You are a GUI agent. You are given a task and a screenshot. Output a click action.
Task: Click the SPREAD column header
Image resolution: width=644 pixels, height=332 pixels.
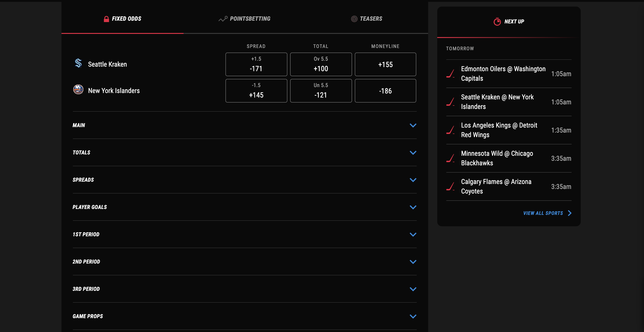pyautogui.click(x=256, y=46)
